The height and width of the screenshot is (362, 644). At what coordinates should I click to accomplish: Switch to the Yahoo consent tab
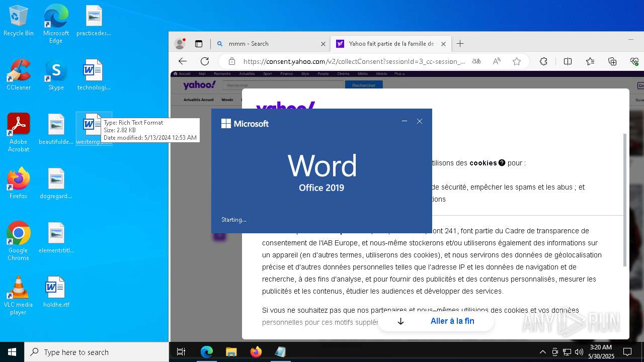[x=390, y=44]
